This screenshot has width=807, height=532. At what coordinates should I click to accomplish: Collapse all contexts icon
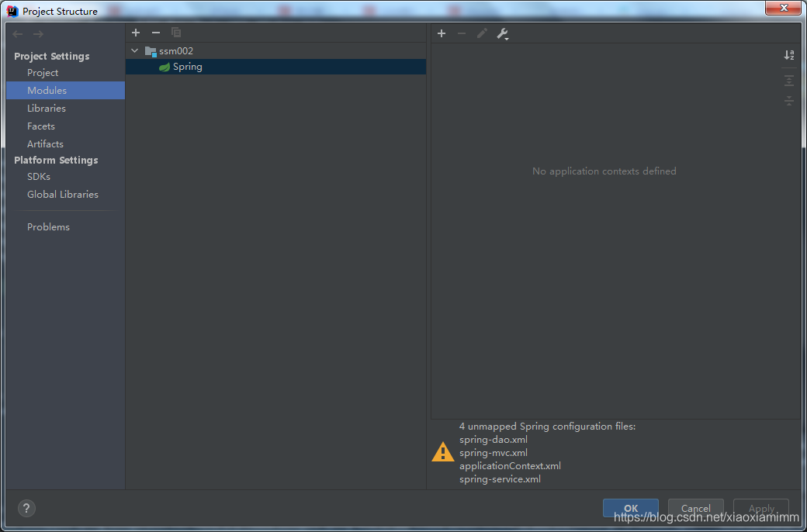789,101
